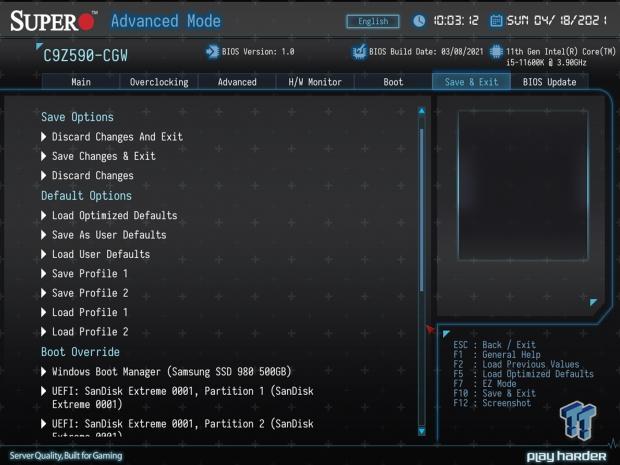Click the F10 Save & Exit hint
Screen dimensions: 620x465
494,393
